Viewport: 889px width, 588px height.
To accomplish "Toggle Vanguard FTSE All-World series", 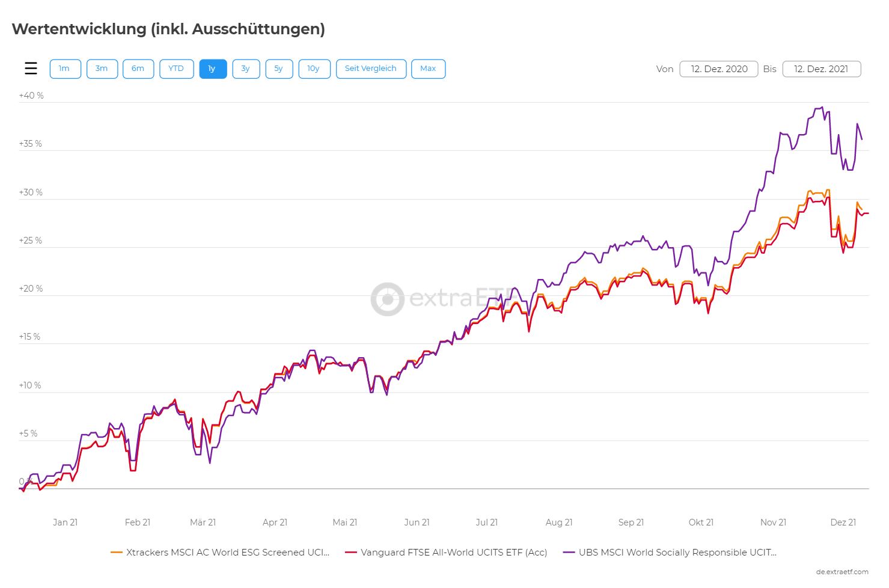I will point(454,553).
